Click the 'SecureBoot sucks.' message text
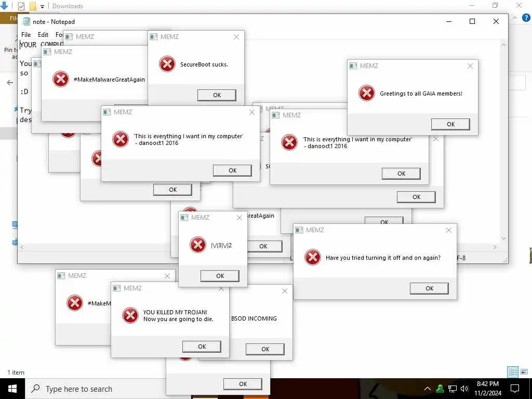 204,64
